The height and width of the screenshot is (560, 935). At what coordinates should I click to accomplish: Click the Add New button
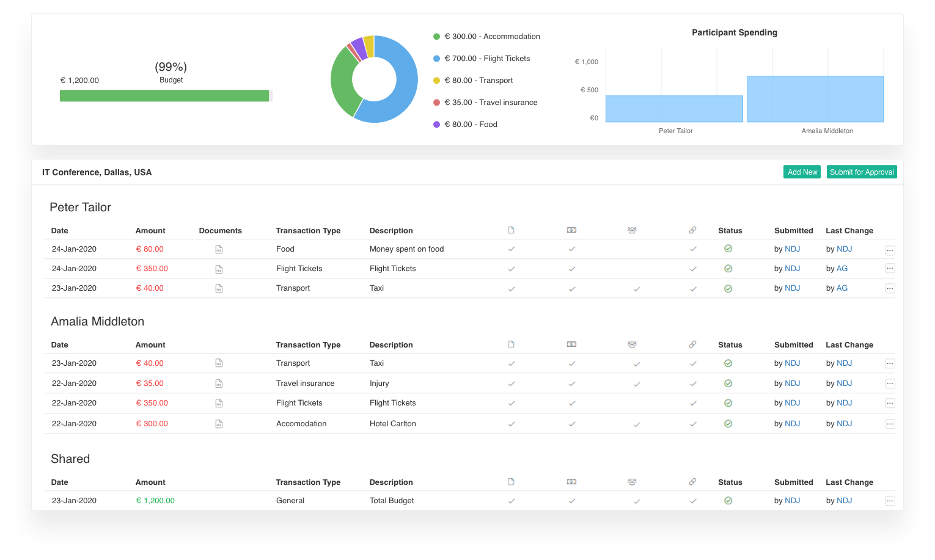click(x=802, y=172)
